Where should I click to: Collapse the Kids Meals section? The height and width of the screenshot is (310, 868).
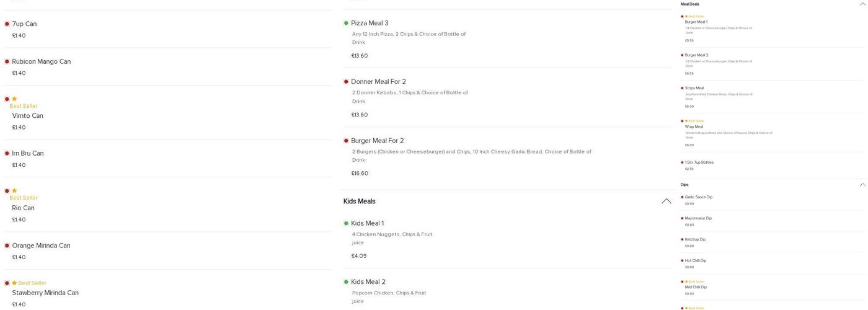click(666, 201)
